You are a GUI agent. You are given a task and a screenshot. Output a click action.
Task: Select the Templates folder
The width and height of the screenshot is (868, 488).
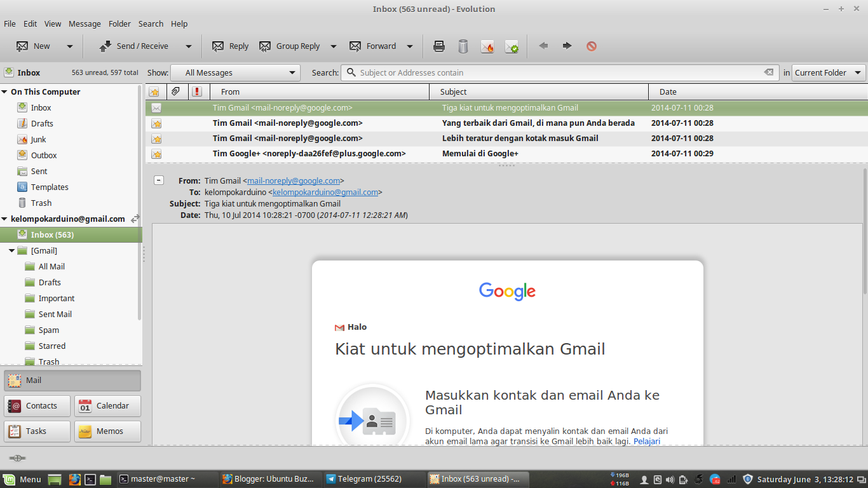(50, 187)
